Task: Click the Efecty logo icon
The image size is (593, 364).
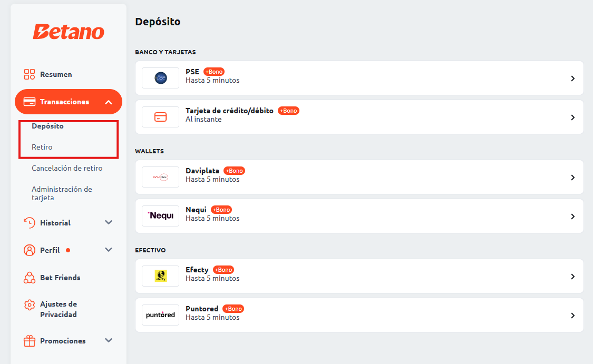Action: (x=161, y=276)
